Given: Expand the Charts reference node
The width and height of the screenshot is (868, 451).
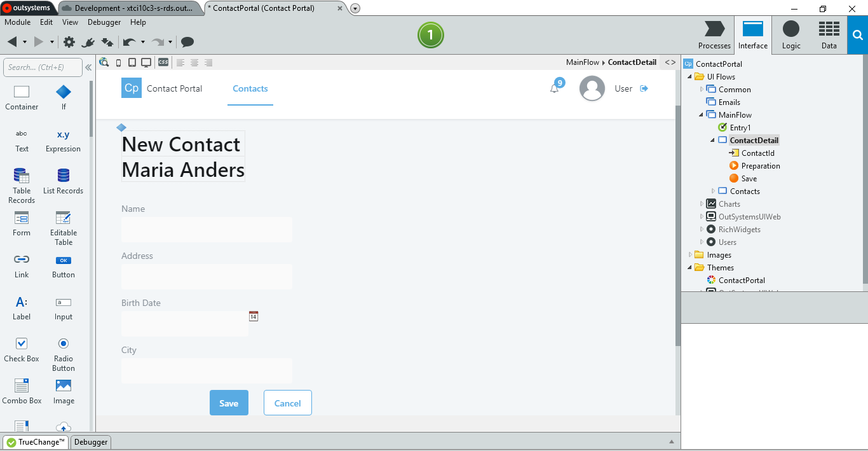Looking at the screenshot, I should (x=702, y=204).
